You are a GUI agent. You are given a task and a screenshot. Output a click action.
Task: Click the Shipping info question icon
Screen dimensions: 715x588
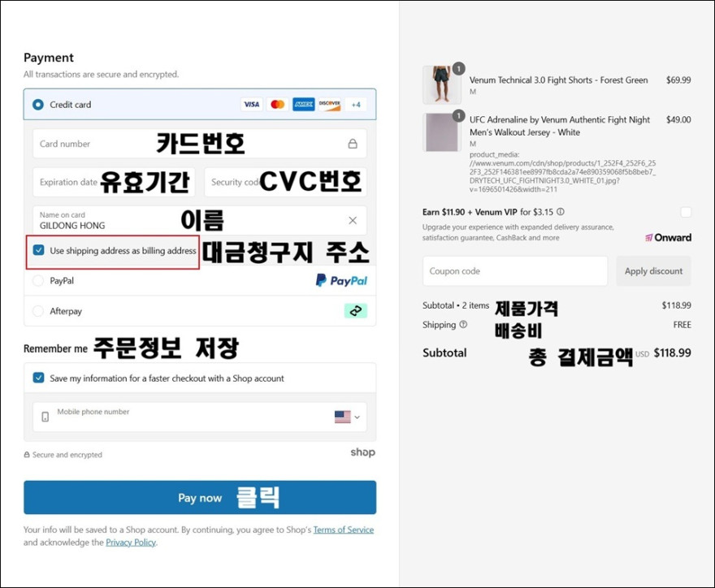tap(463, 325)
